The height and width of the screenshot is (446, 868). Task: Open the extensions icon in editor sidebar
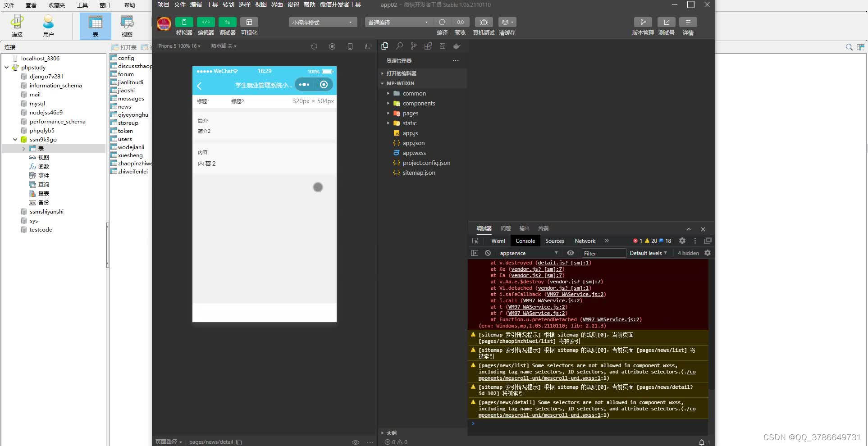point(428,46)
